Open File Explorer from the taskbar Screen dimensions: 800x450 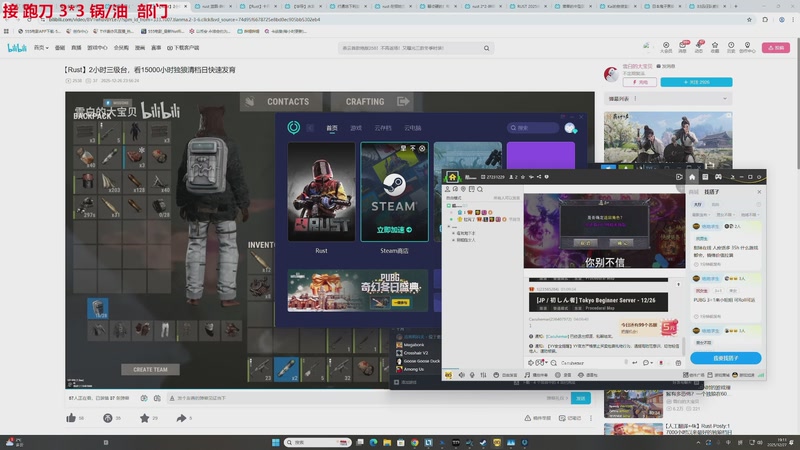click(x=387, y=442)
